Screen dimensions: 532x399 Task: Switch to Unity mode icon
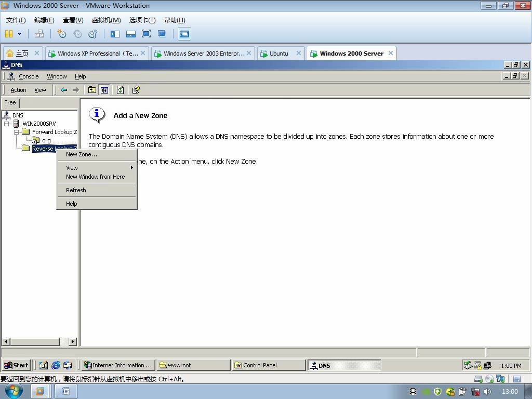click(162, 34)
